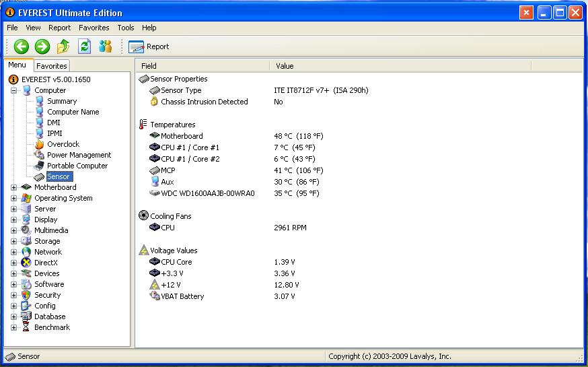Click the Report toolbar button

coord(149,46)
